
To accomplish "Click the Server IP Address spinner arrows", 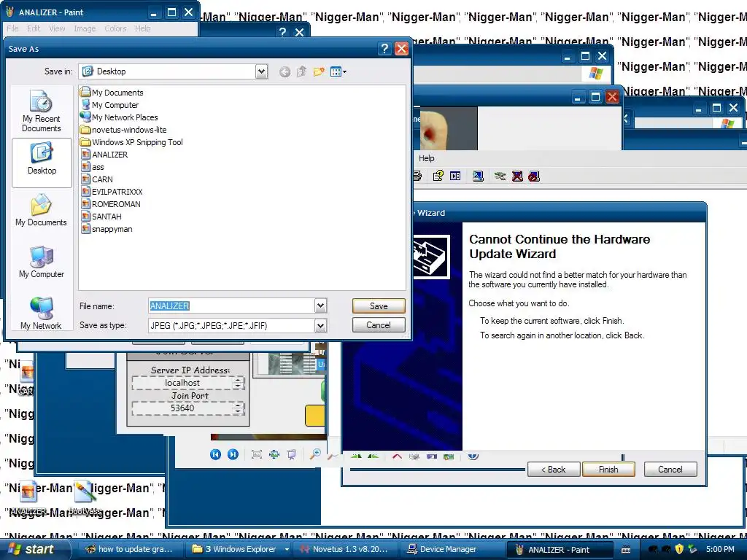I will (239, 383).
